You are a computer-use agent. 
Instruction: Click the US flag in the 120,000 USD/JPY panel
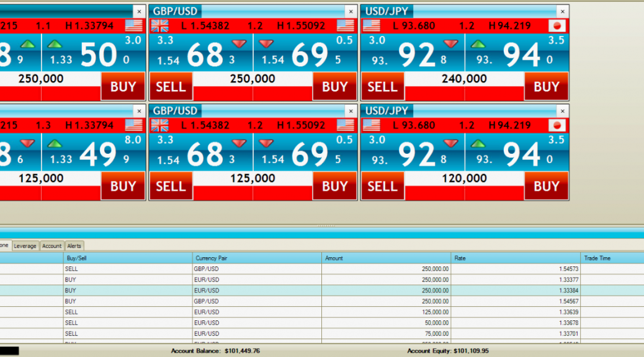pyautogui.click(x=371, y=125)
